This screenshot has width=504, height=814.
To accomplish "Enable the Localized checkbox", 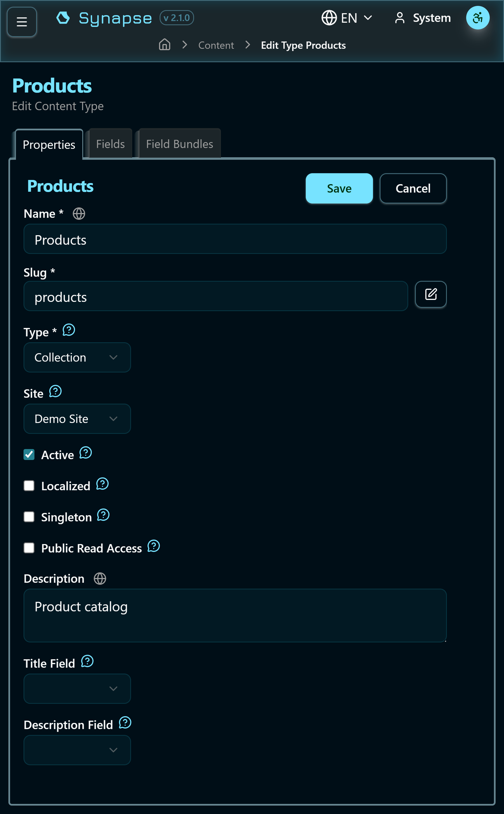I will (29, 485).
